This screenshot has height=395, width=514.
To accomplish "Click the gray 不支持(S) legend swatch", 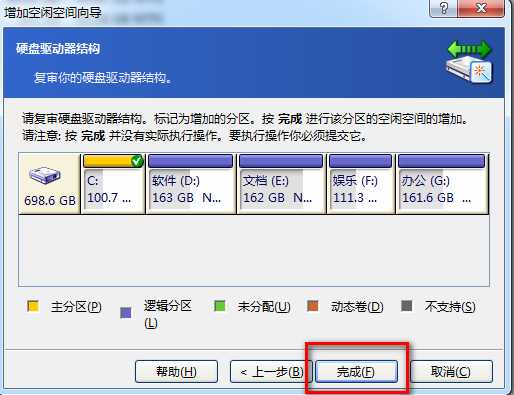I will point(407,306).
